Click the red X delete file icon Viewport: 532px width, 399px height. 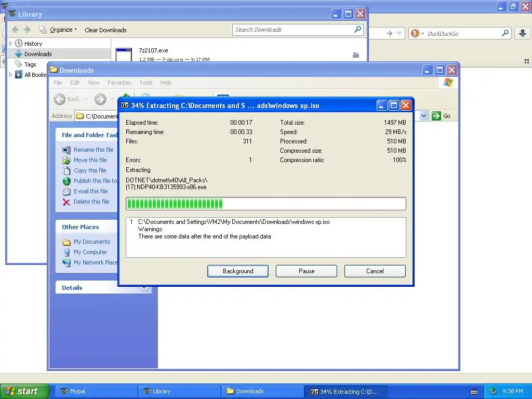pos(66,202)
